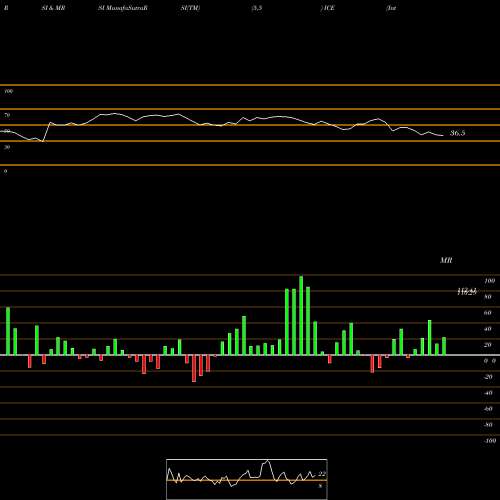
Task: Click the longest red bar in MR chart
Action: [194, 368]
